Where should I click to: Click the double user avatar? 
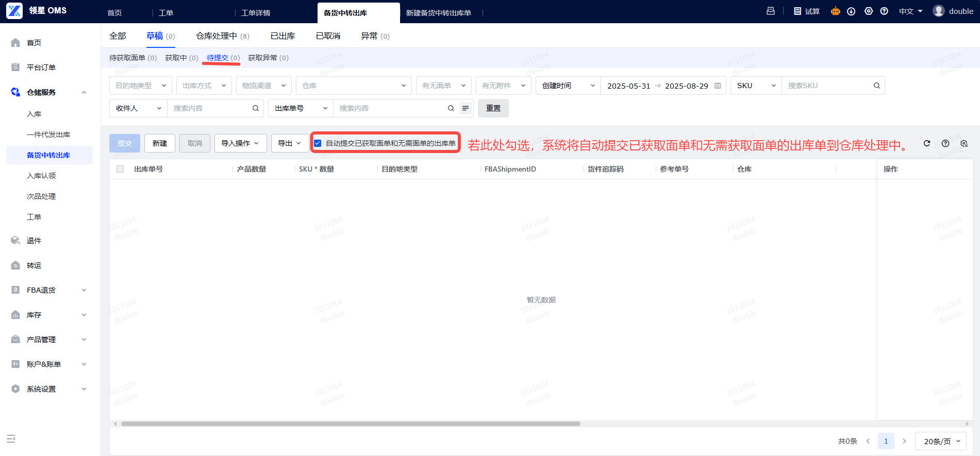coord(939,11)
